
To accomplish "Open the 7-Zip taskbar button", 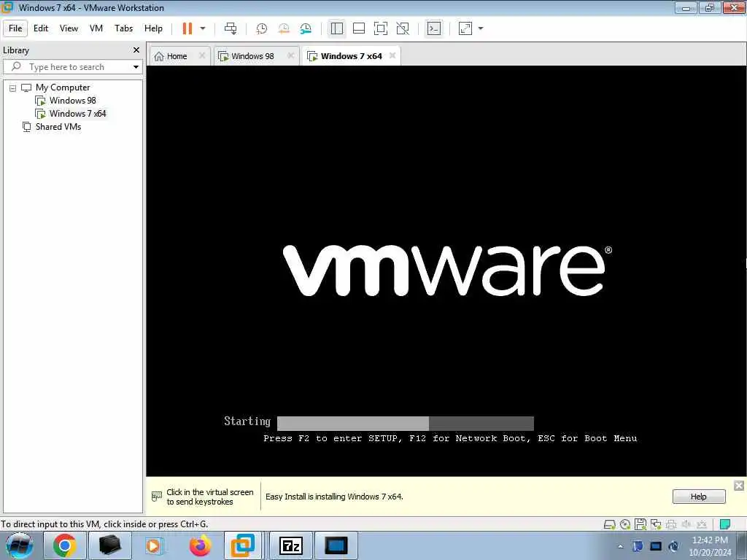I will tap(290, 545).
